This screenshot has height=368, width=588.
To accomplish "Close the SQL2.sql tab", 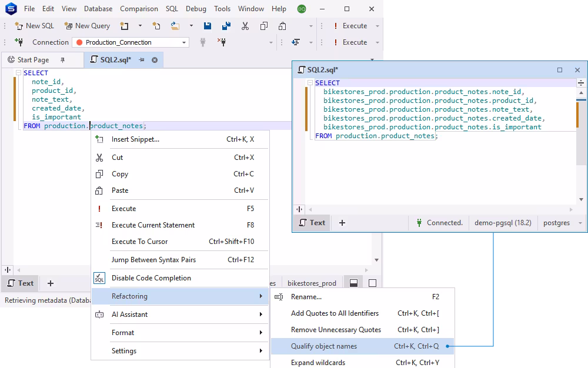I will click(155, 60).
